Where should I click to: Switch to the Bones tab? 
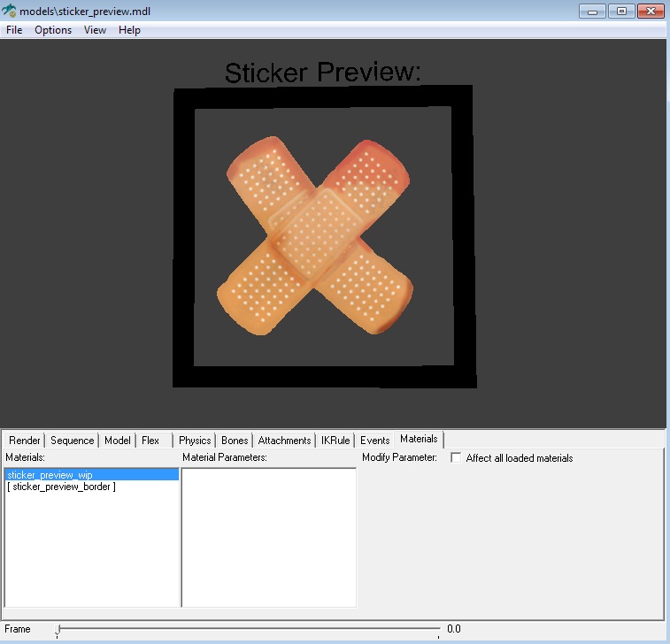tap(235, 441)
